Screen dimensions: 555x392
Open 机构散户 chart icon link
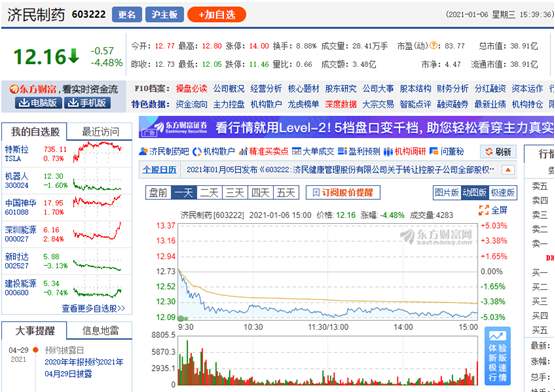(x=214, y=152)
